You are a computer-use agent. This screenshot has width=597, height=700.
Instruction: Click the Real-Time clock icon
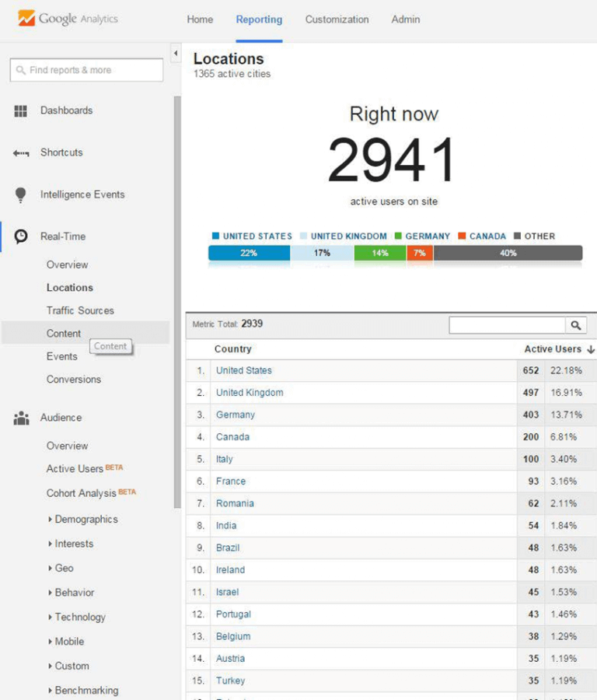point(20,236)
